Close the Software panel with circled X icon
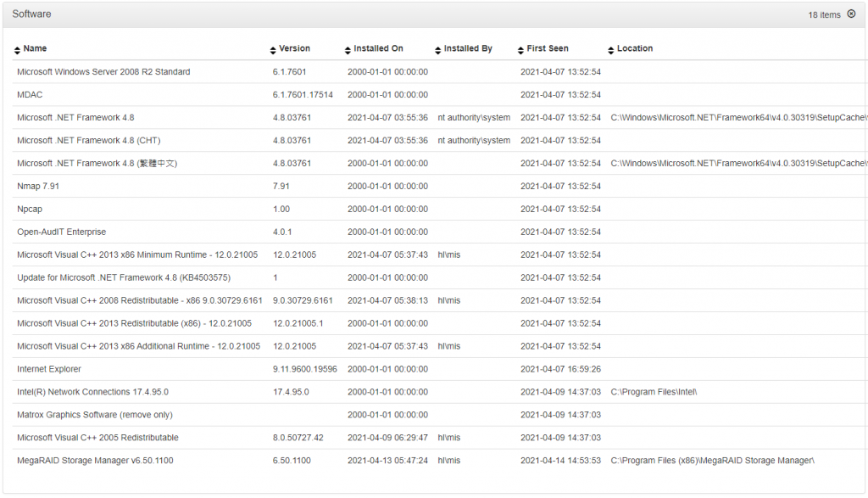 tap(851, 14)
